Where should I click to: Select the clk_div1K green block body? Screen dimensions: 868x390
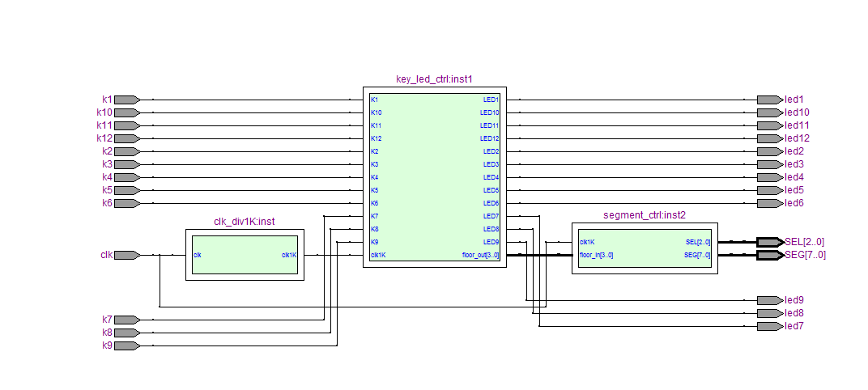pos(245,254)
